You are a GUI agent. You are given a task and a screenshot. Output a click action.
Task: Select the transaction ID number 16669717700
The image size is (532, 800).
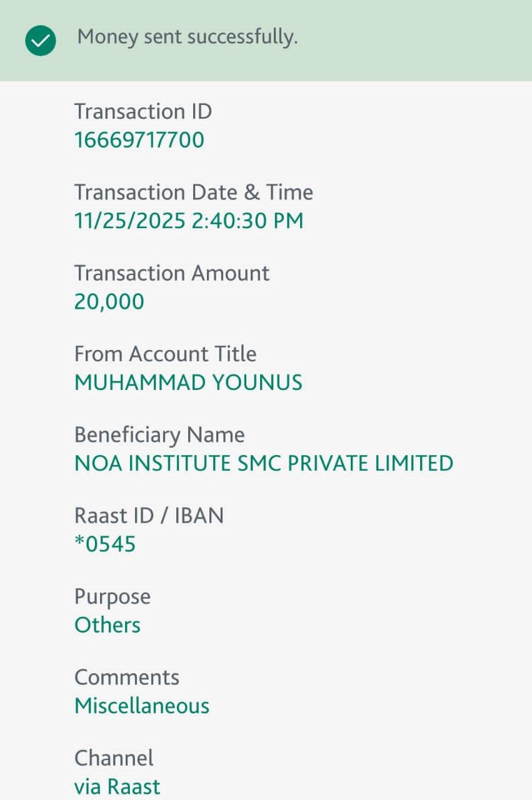tap(139, 140)
